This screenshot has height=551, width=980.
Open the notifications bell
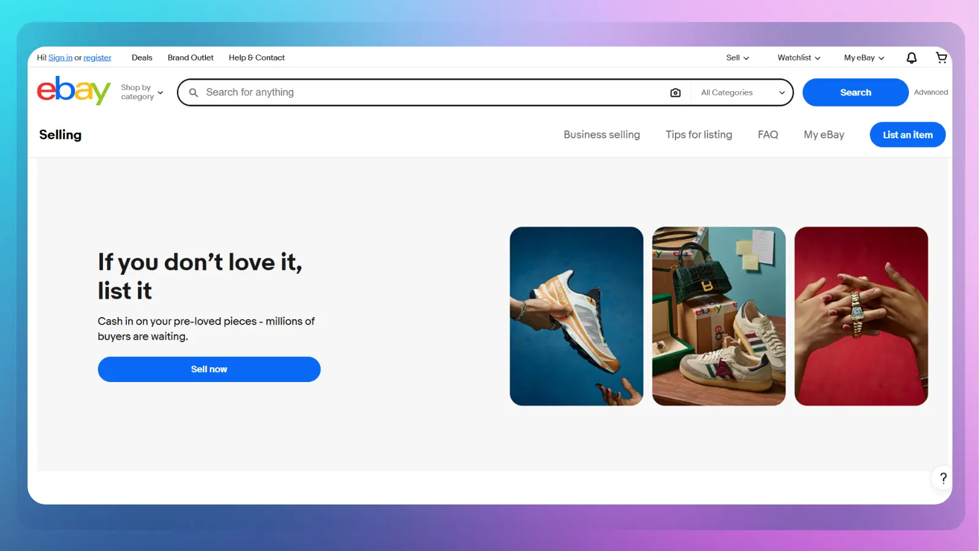pos(911,58)
